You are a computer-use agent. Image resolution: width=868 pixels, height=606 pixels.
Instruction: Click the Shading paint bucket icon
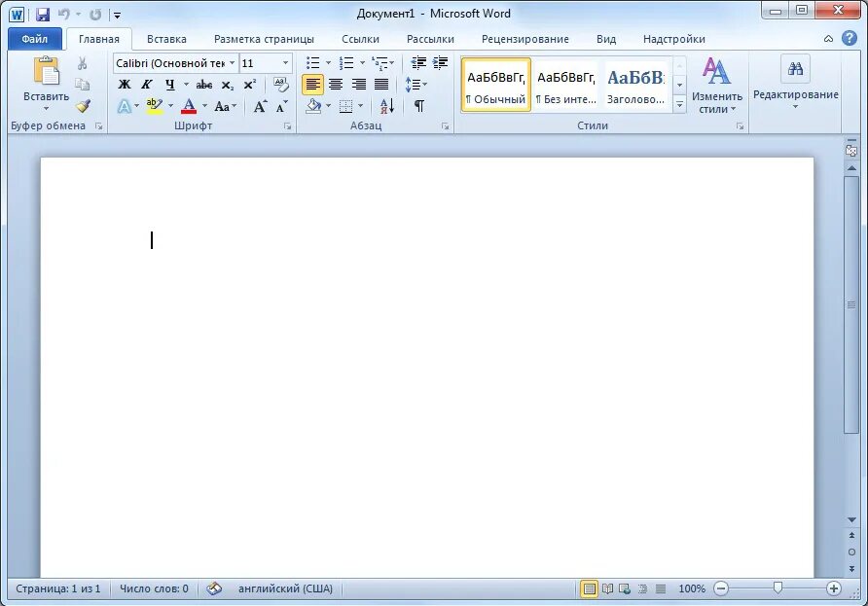click(x=314, y=106)
